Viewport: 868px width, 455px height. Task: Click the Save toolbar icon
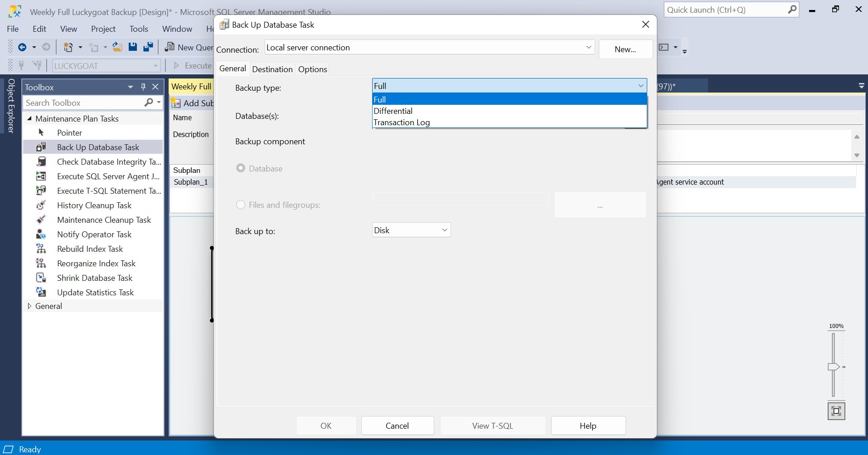click(133, 47)
